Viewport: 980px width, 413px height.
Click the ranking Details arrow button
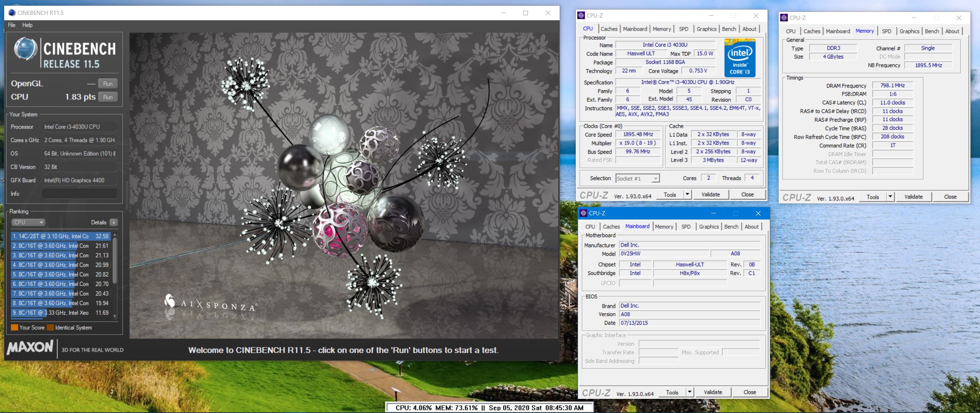(x=114, y=222)
